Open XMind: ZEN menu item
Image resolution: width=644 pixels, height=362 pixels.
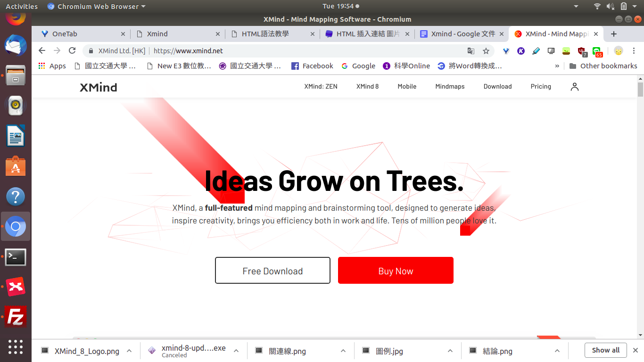(321, 87)
